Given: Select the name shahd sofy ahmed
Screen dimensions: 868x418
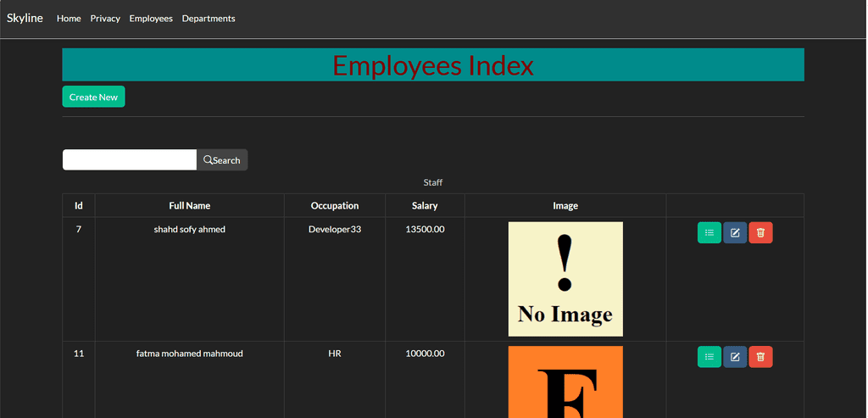Looking at the screenshot, I should point(190,229).
